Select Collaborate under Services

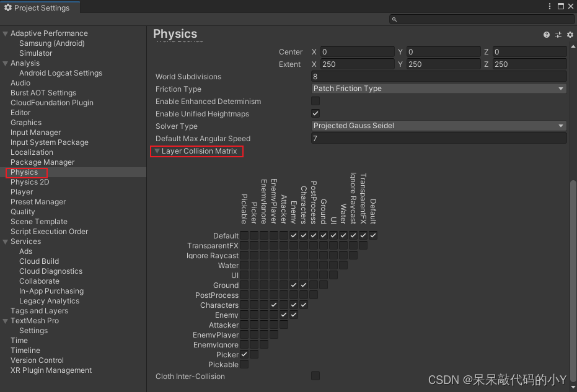pyautogui.click(x=40, y=281)
